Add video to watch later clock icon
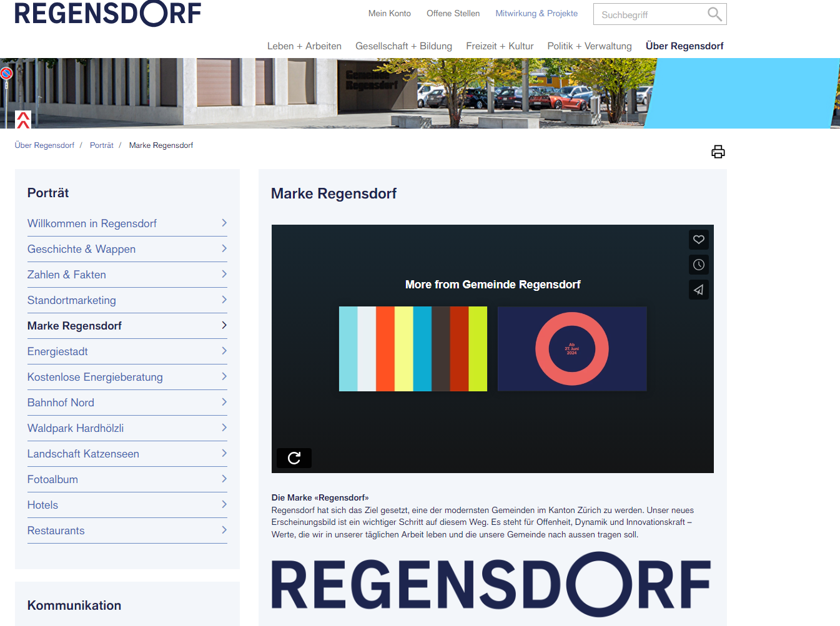This screenshot has width=840, height=626. tap(698, 265)
